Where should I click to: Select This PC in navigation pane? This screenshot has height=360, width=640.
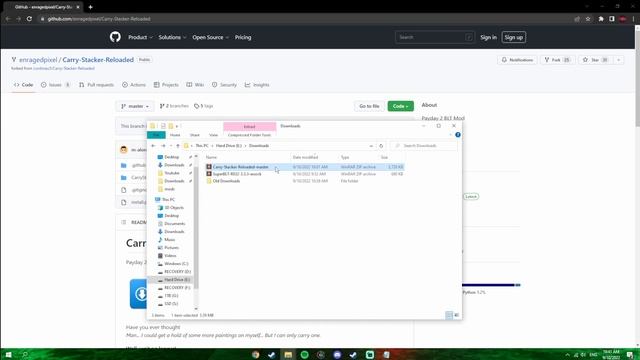(x=165, y=200)
